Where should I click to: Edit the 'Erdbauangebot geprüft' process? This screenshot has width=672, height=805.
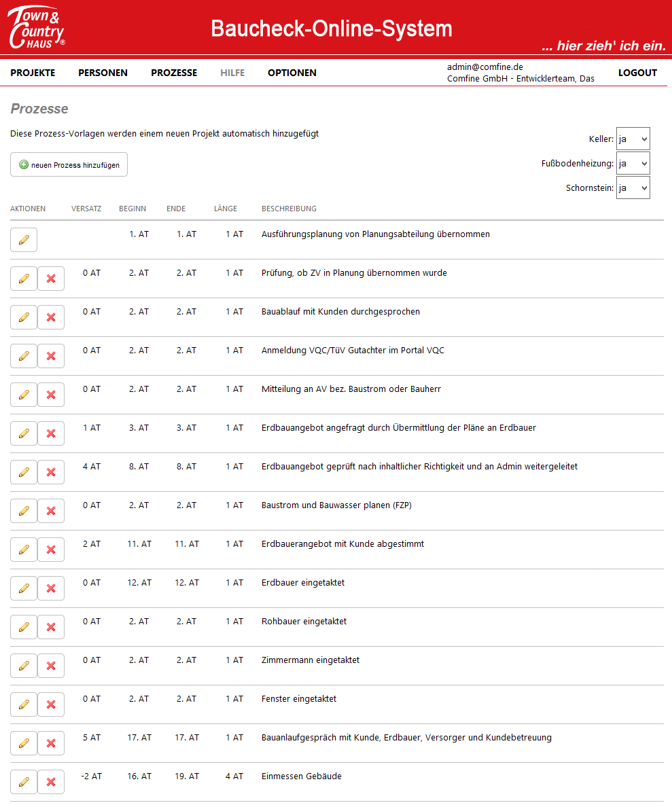click(x=24, y=472)
